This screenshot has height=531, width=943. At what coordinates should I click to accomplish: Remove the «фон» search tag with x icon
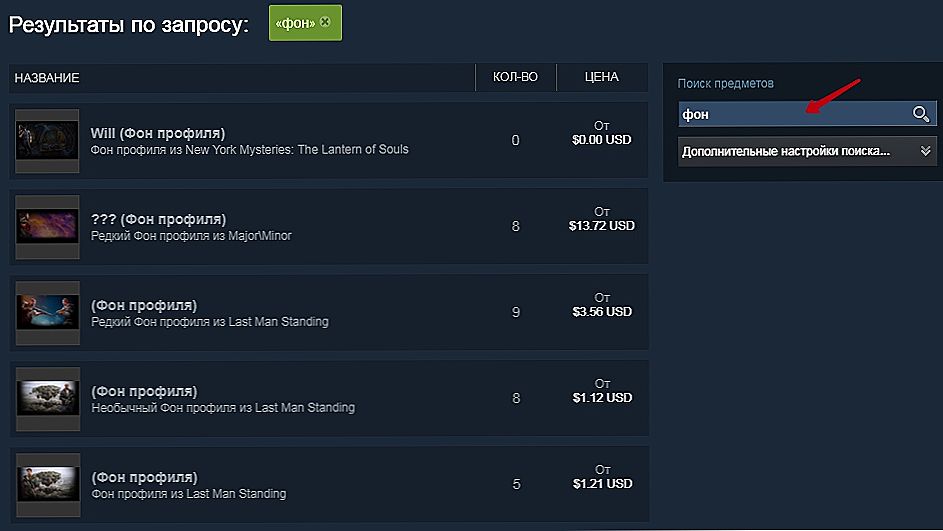pos(325,22)
